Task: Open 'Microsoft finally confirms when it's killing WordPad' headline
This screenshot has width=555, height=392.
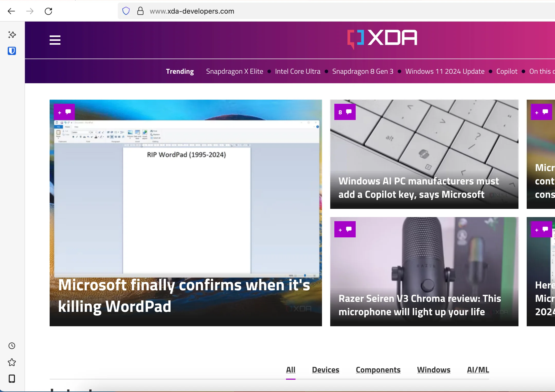Action: click(184, 296)
